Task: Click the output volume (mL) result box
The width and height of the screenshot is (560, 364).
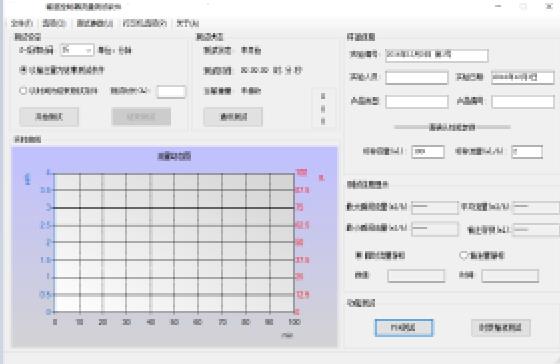Action: (536, 230)
